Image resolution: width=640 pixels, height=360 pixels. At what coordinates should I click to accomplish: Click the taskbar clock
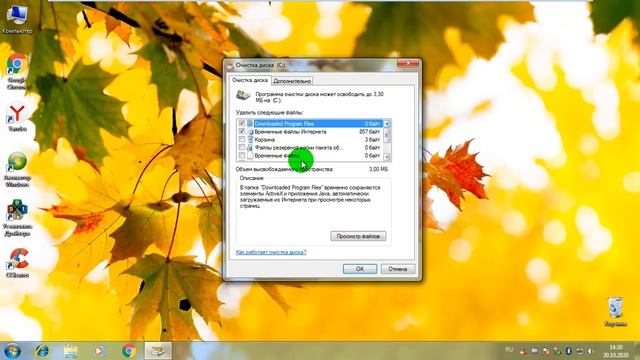(616, 351)
